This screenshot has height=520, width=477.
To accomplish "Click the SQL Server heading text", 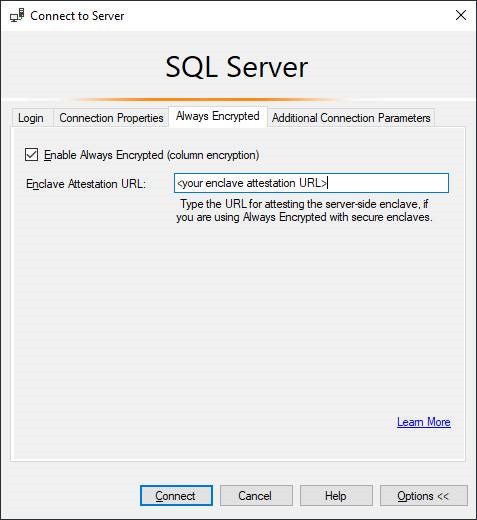I will click(x=237, y=67).
